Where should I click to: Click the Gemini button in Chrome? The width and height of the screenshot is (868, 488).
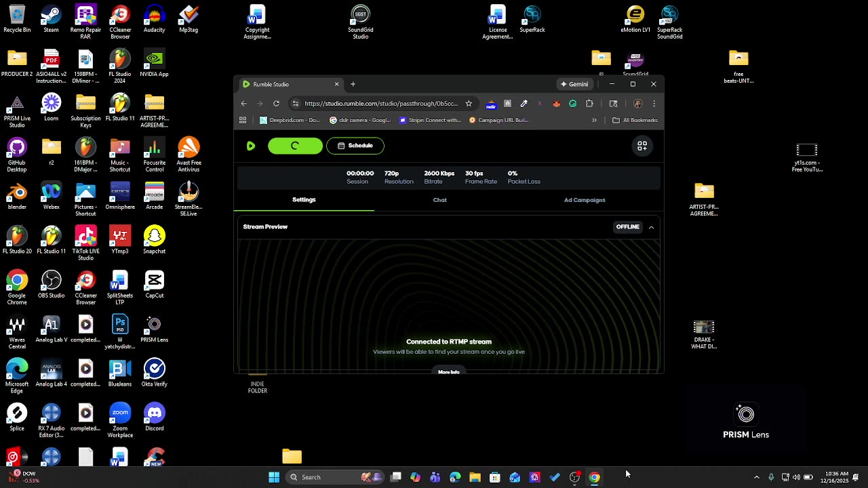(574, 84)
